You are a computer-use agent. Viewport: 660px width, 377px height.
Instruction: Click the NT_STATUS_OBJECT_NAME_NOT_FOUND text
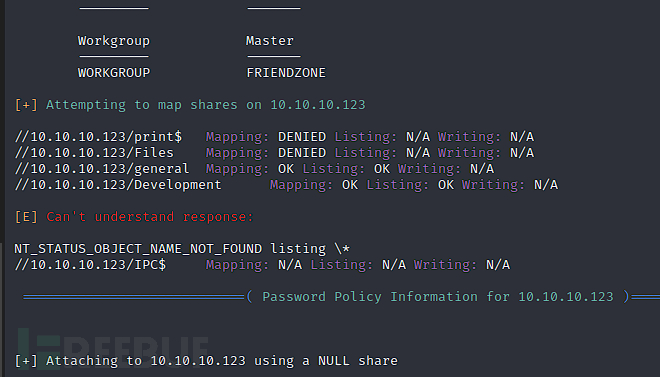tap(138, 249)
